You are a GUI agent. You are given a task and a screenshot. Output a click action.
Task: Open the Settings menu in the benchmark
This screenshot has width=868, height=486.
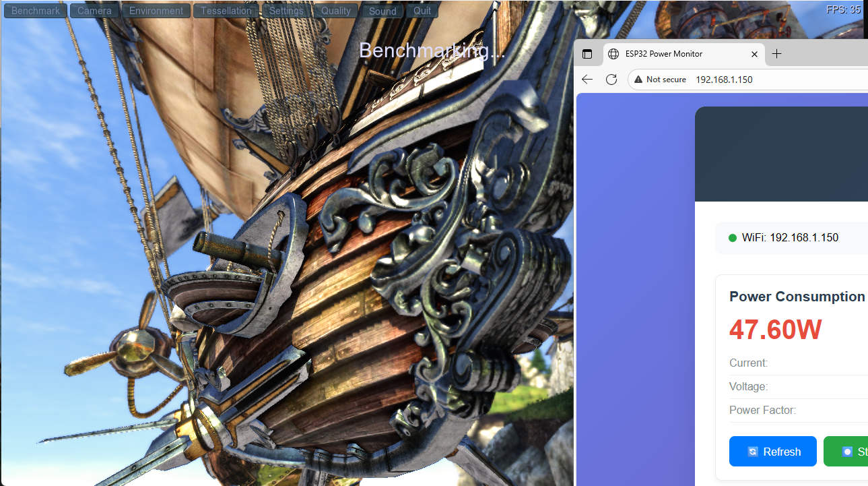286,11
